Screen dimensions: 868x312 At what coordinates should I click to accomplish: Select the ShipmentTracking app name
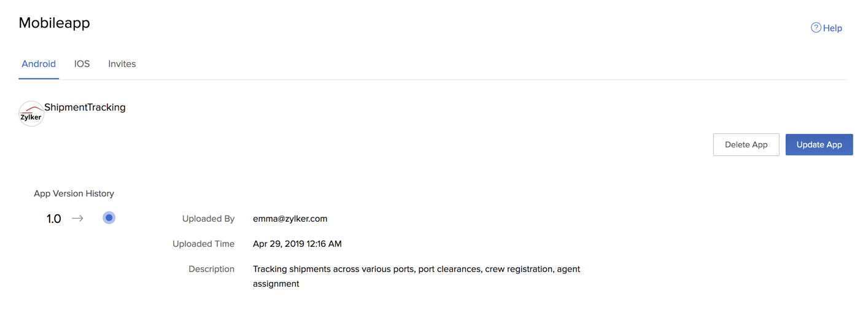coord(85,107)
